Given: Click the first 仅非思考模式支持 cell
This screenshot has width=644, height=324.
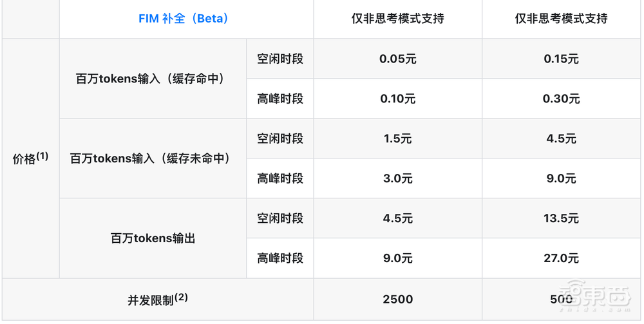Looking at the screenshot, I should (397, 19).
